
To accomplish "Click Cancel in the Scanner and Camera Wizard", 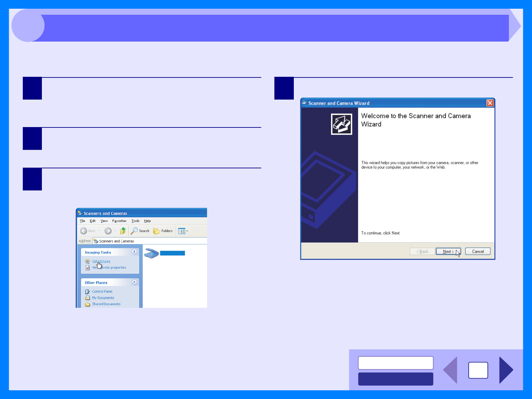I will point(478,251).
